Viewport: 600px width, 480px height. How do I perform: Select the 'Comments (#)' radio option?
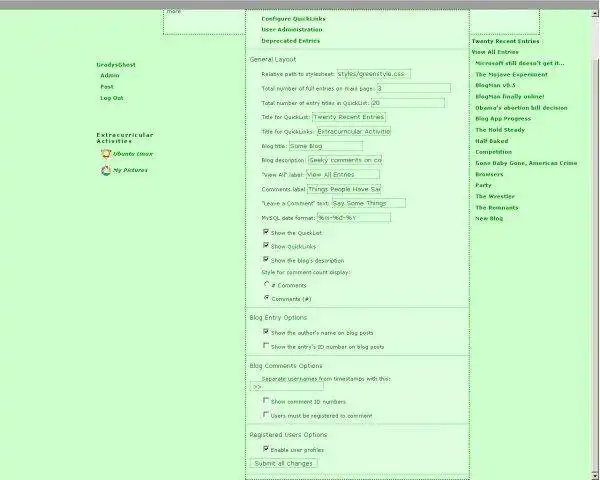coord(267,298)
